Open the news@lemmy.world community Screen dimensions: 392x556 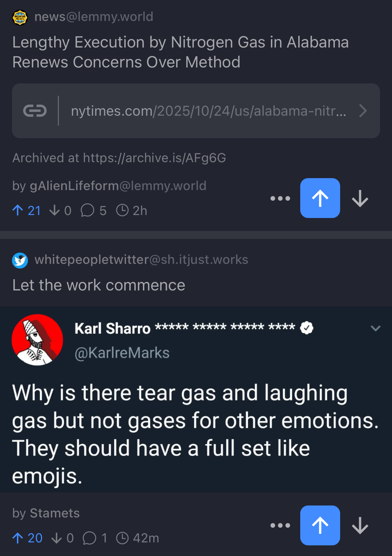94,17
